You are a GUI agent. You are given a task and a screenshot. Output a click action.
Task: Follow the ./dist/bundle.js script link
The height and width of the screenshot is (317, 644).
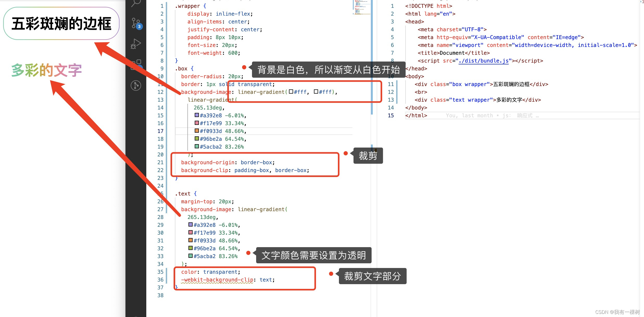click(x=484, y=60)
